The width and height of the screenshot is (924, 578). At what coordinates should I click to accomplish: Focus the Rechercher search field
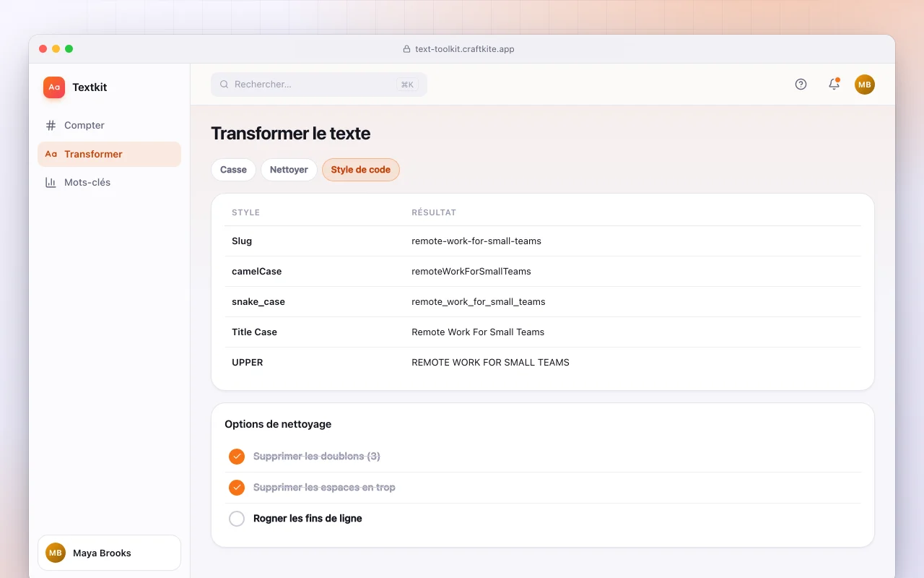[x=319, y=85]
